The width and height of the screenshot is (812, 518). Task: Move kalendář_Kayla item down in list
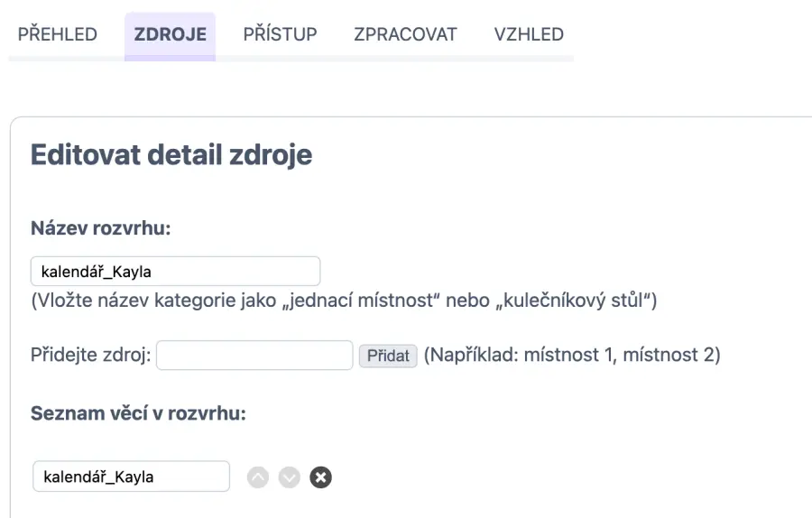click(289, 477)
